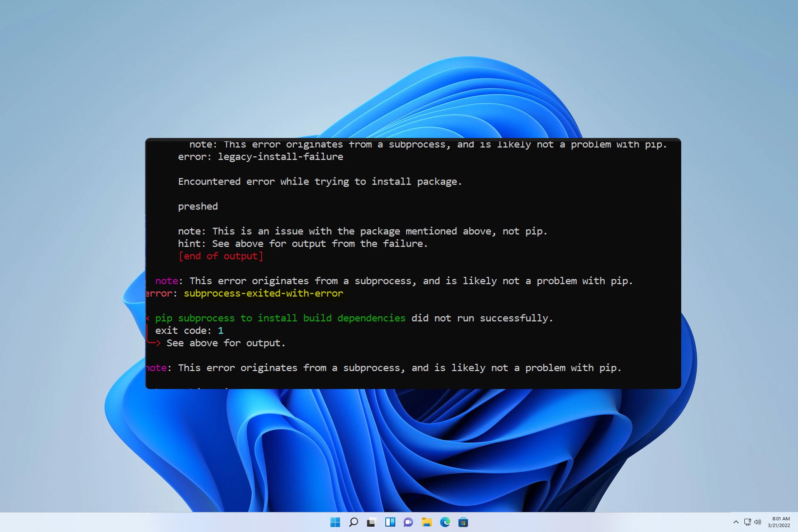Click the yellow 'subprocess-exited-with-error' text

click(x=264, y=293)
